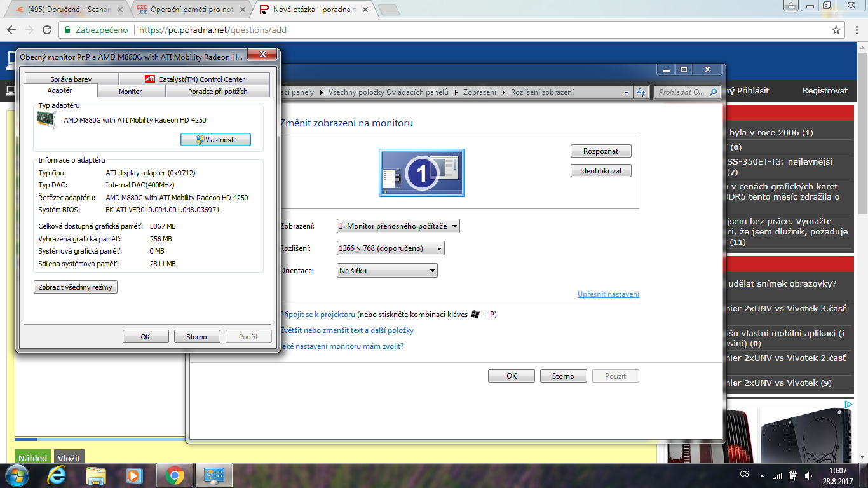The height and width of the screenshot is (488, 868).
Task: Switch to Chrome in the taskbar
Action: [173, 475]
